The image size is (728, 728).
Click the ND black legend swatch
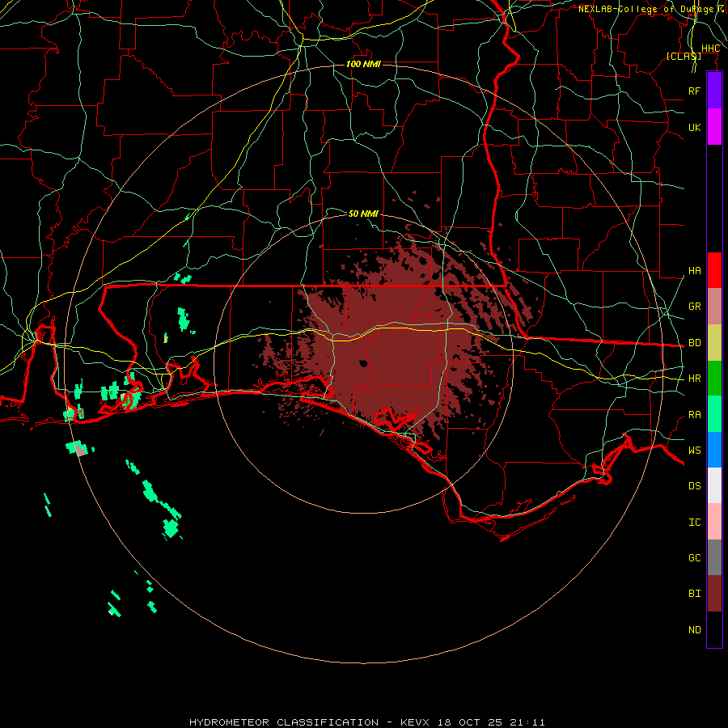[x=714, y=629]
